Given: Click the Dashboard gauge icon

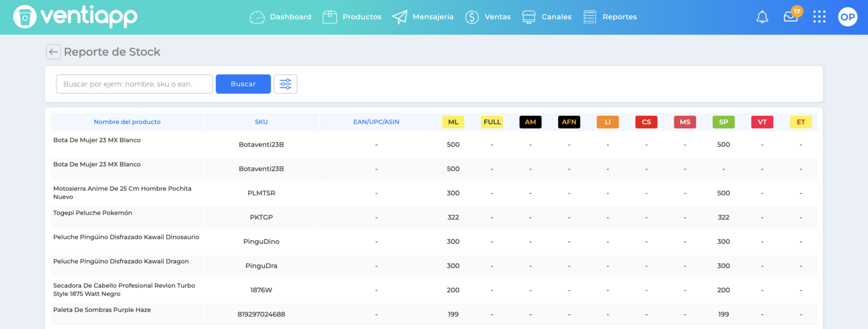Looking at the screenshot, I should point(257,17).
